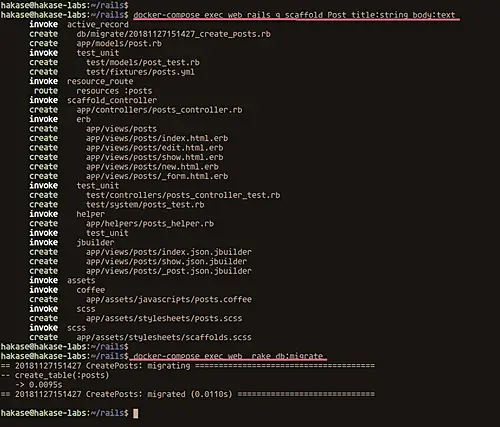
Task: Click app/views/posts/edit.html.erb path
Action: coord(155,148)
